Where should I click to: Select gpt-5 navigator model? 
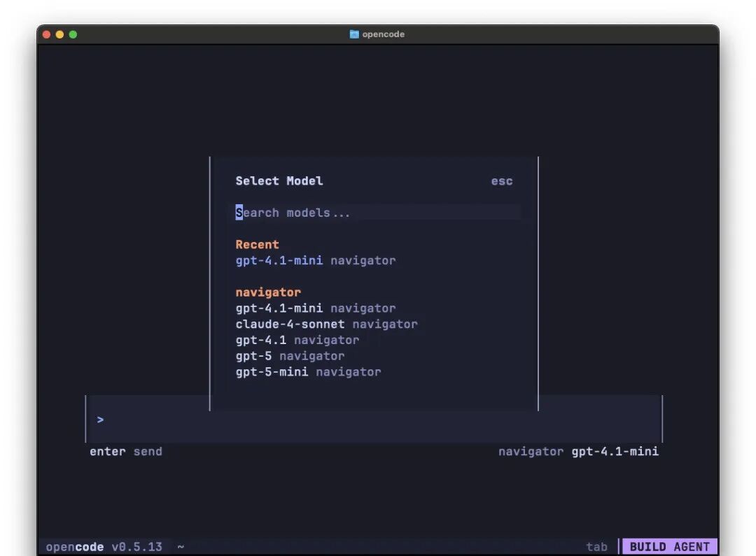pos(290,355)
